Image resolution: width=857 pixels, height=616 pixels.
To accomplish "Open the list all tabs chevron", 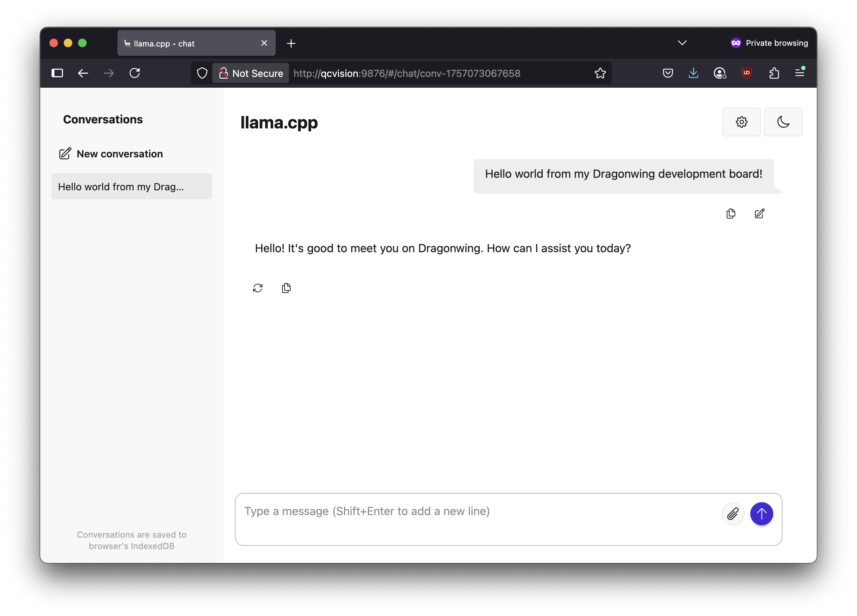I will point(682,43).
